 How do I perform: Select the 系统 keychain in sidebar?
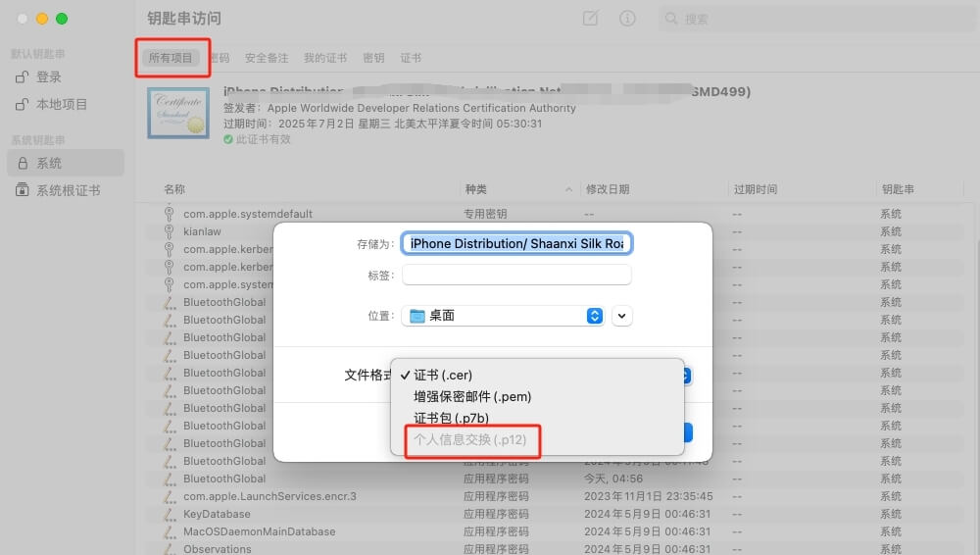point(66,164)
